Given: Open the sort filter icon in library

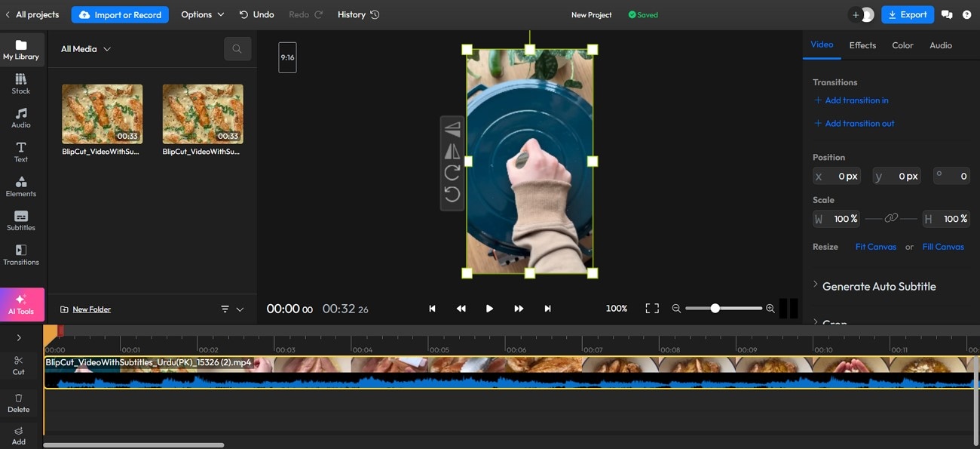Looking at the screenshot, I should tap(225, 309).
